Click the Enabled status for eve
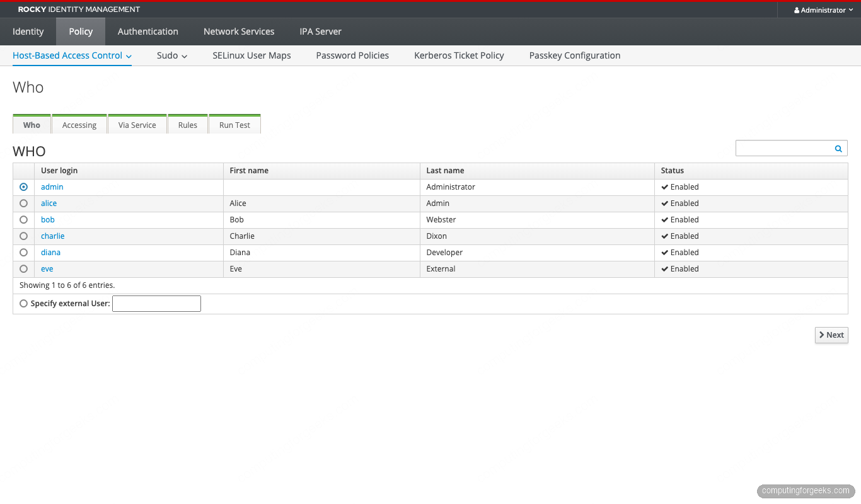This screenshot has width=861, height=504. tap(680, 269)
